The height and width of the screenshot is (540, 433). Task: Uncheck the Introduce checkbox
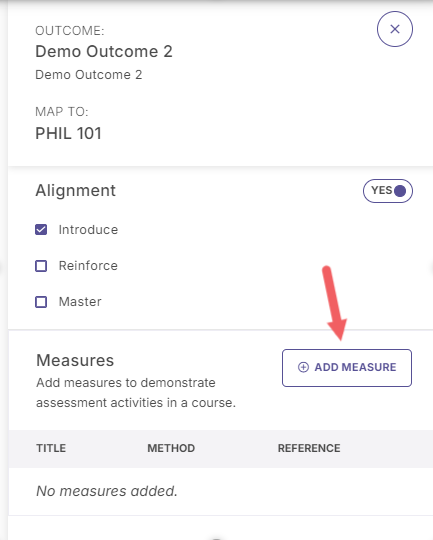41,230
